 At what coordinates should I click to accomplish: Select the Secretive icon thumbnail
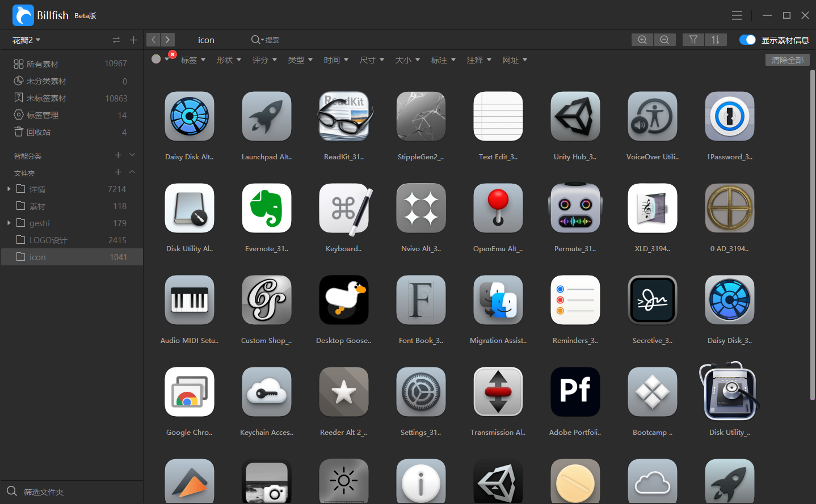(653, 300)
